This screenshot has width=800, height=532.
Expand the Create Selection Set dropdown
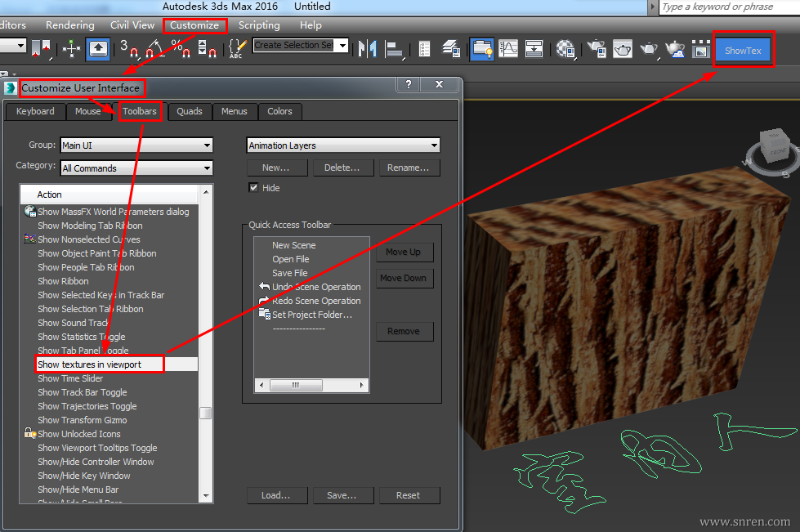click(343, 46)
